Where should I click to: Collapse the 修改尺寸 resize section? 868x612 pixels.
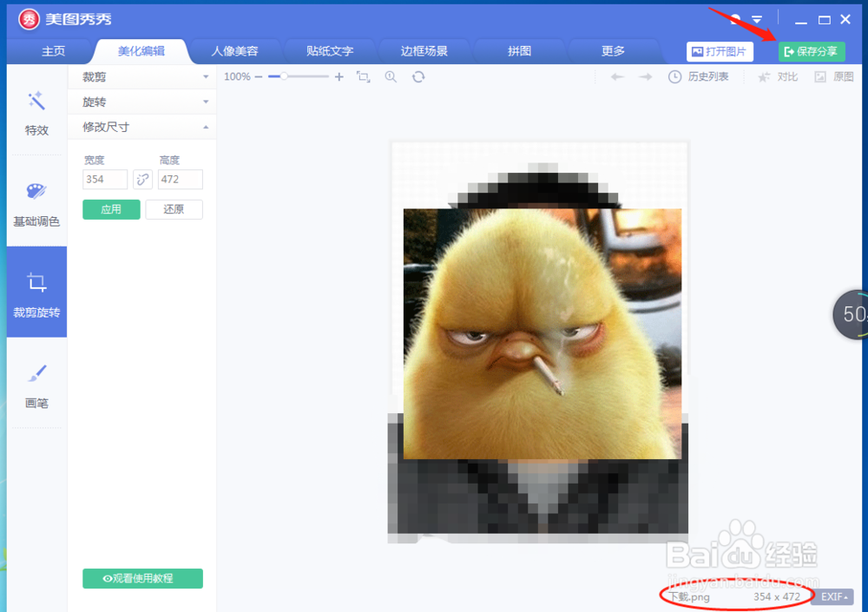click(142, 127)
